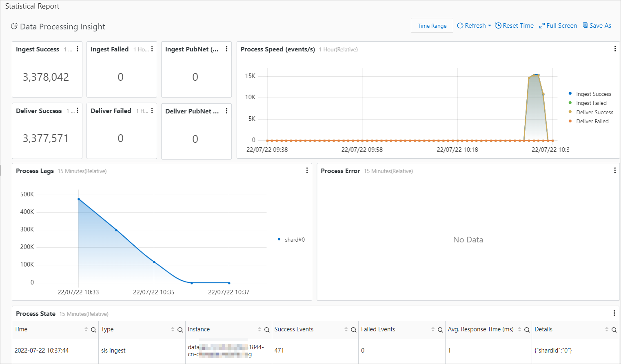This screenshot has height=364, width=621.
Task: Click the sls ingest type cell
Action: click(x=113, y=351)
